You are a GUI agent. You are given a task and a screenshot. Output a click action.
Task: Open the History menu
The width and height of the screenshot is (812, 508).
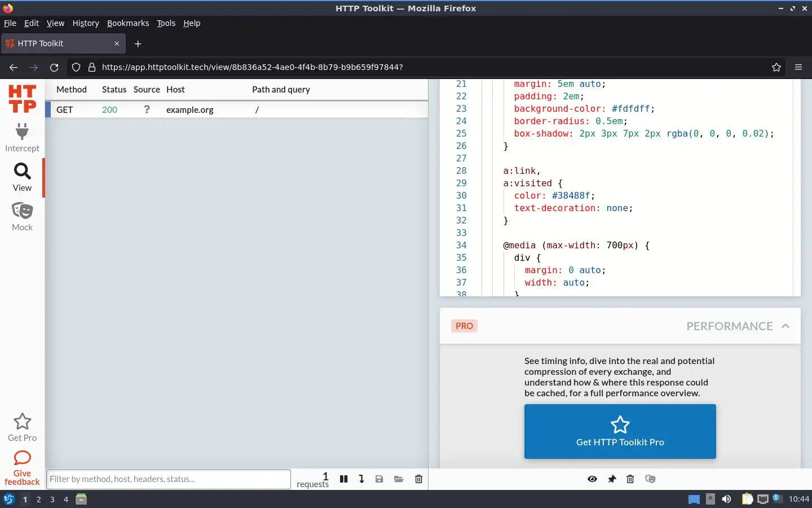point(86,23)
